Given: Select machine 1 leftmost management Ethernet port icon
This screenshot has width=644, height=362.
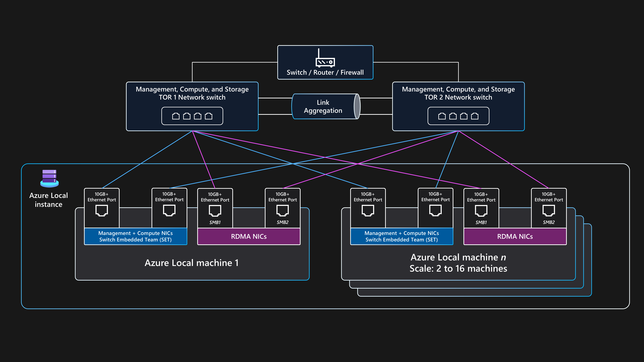Looking at the screenshot, I should click(x=102, y=211).
